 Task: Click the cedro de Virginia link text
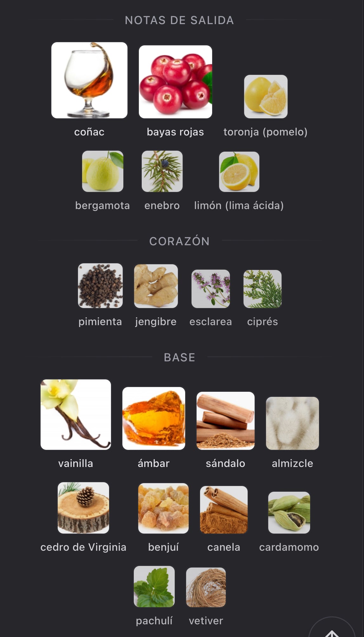click(x=83, y=547)
